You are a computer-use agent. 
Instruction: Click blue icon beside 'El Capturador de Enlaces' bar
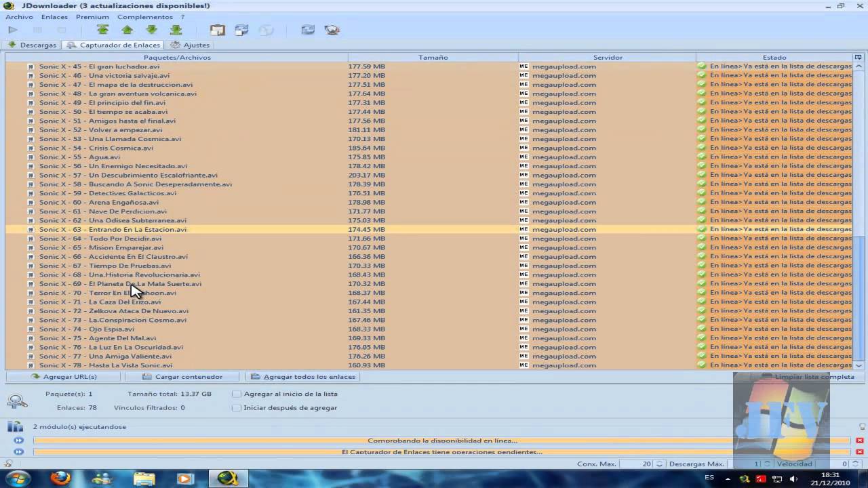point(19,452)
